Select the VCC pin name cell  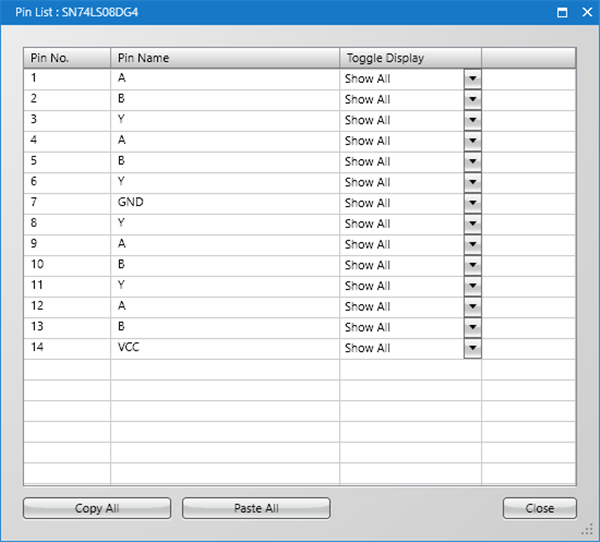point(225,348)
